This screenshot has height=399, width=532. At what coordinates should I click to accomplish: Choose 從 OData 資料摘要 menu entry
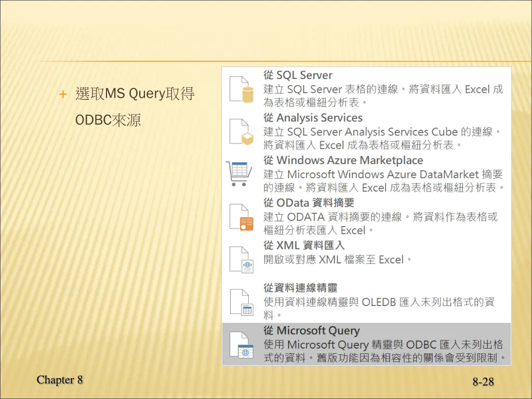coord(366,216)
